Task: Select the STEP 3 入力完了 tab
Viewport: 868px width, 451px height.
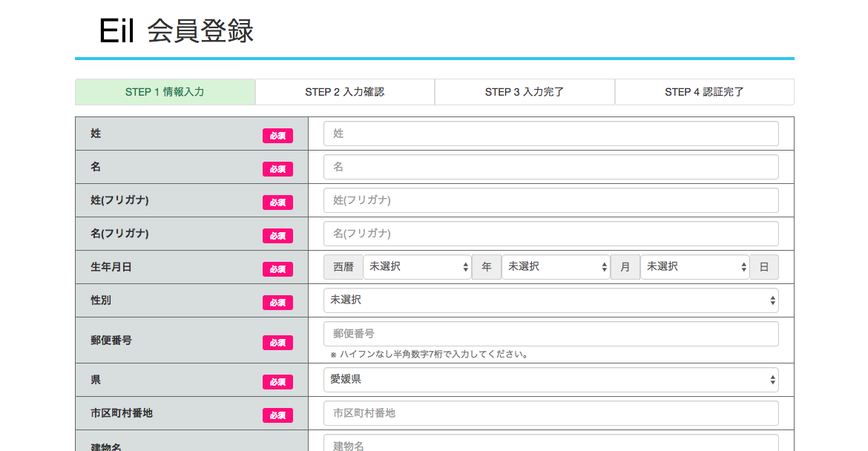Action: 525,92
